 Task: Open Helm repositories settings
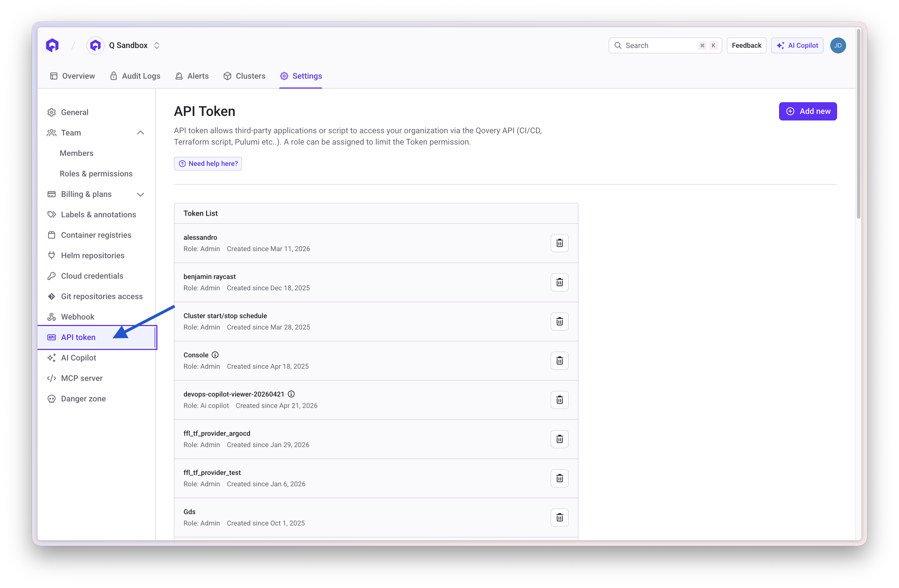pos(96,255)
